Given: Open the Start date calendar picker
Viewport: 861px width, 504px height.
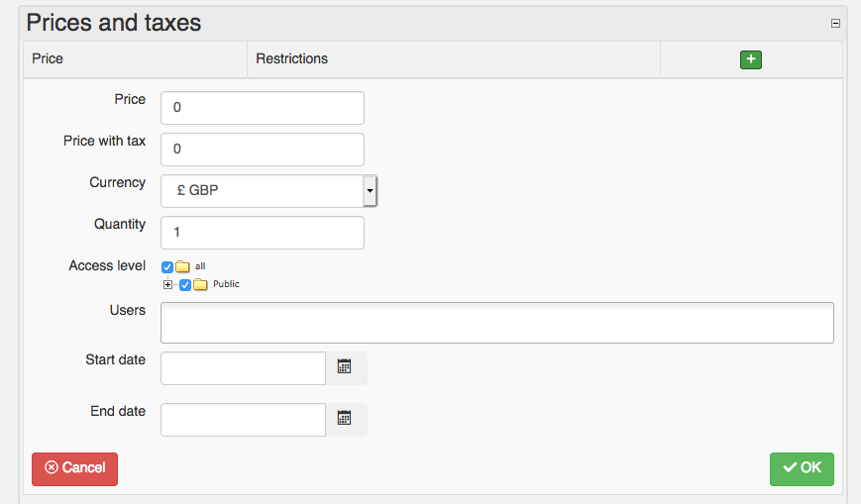Looking at the screenshot, I should click(x=345, y=367).
